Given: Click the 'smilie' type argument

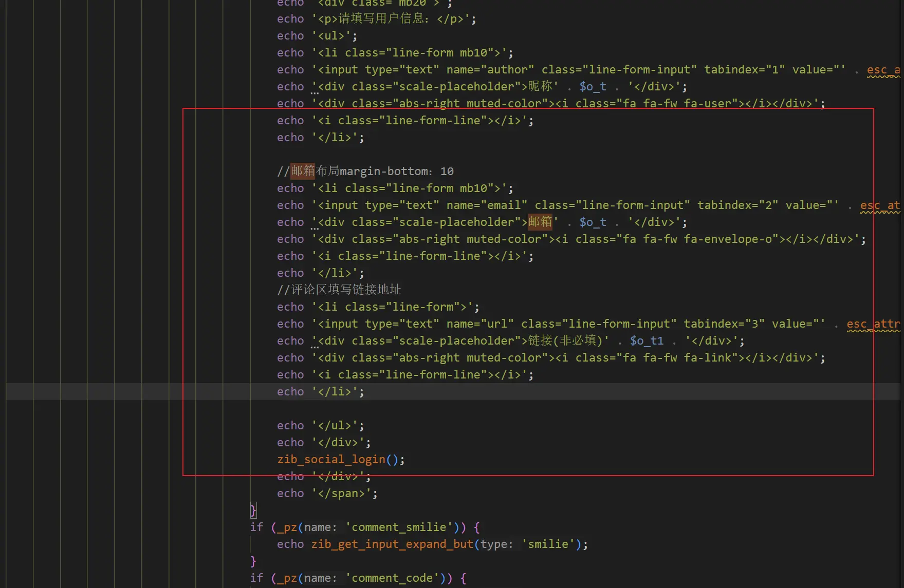Looking at the screenshot, I should pyautogui.click(x=548, y=544).
